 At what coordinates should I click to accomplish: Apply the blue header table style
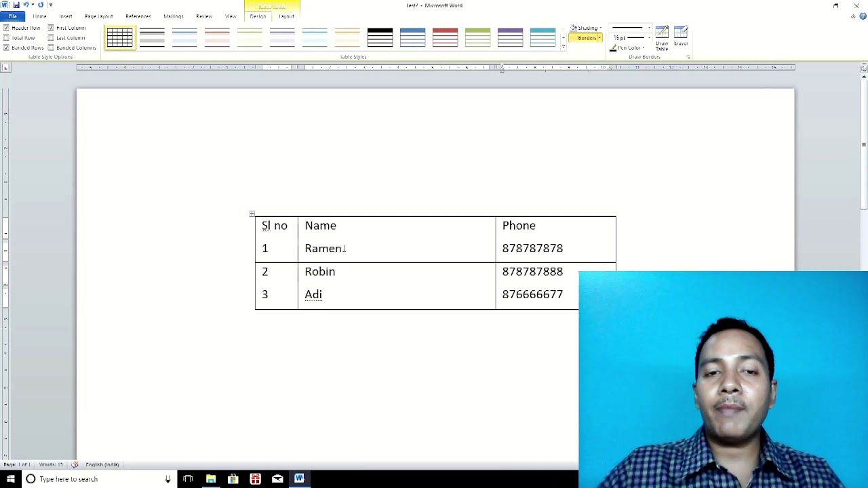(412, 38)
